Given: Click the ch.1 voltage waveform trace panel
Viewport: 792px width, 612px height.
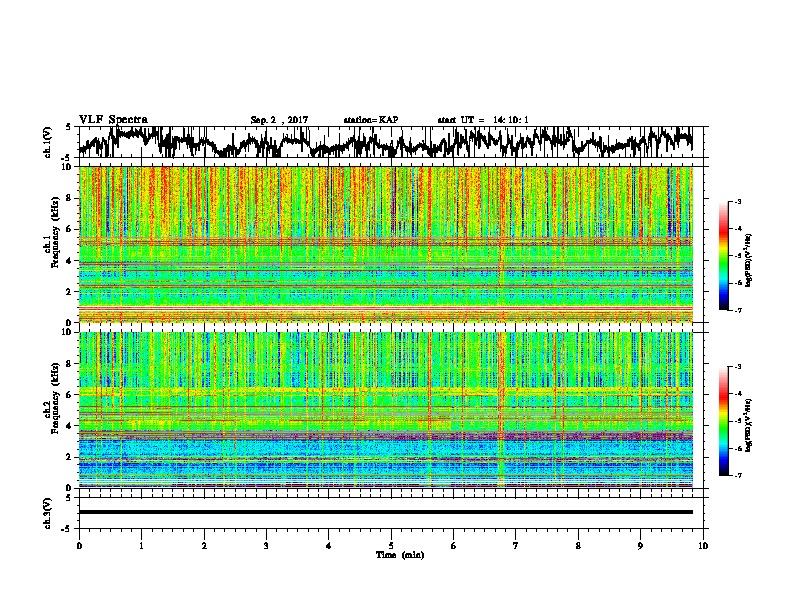Looking at the screenshot, I should tap(393, 142).
